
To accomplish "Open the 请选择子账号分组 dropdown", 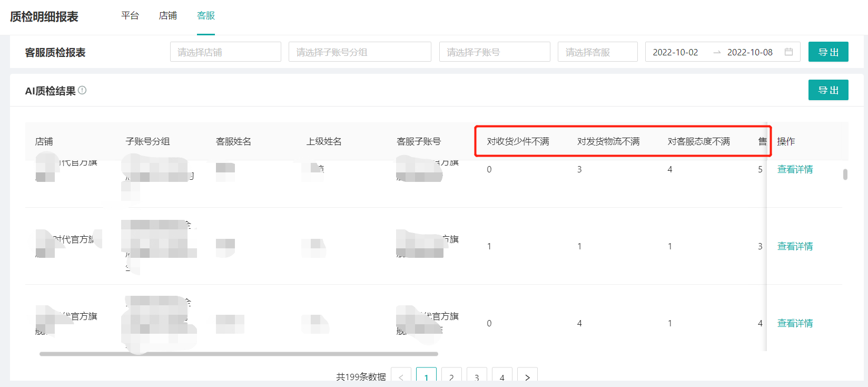I will tap(360, 52).
